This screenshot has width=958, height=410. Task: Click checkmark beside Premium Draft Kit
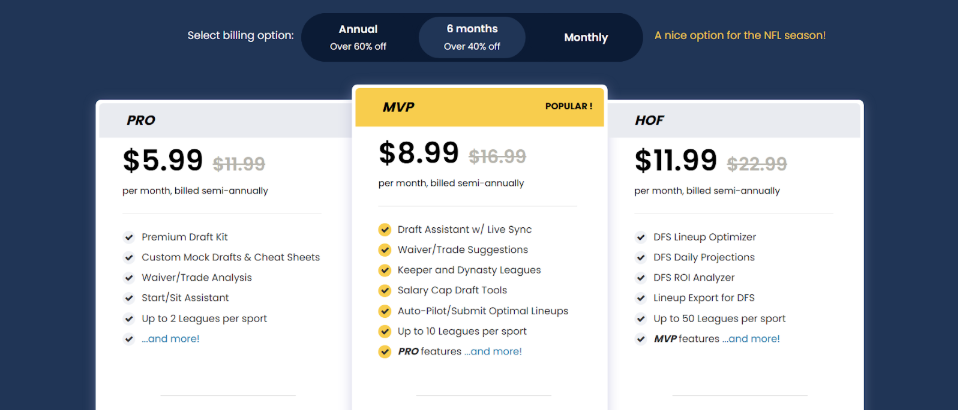click(128, 237)
